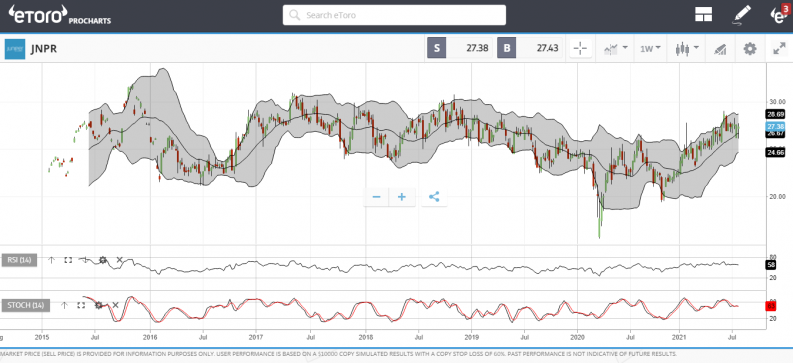Viewport: 793px width, 363px height.
Task: Click the blue 27.38 current price label
Action: (x=775, y=126)
